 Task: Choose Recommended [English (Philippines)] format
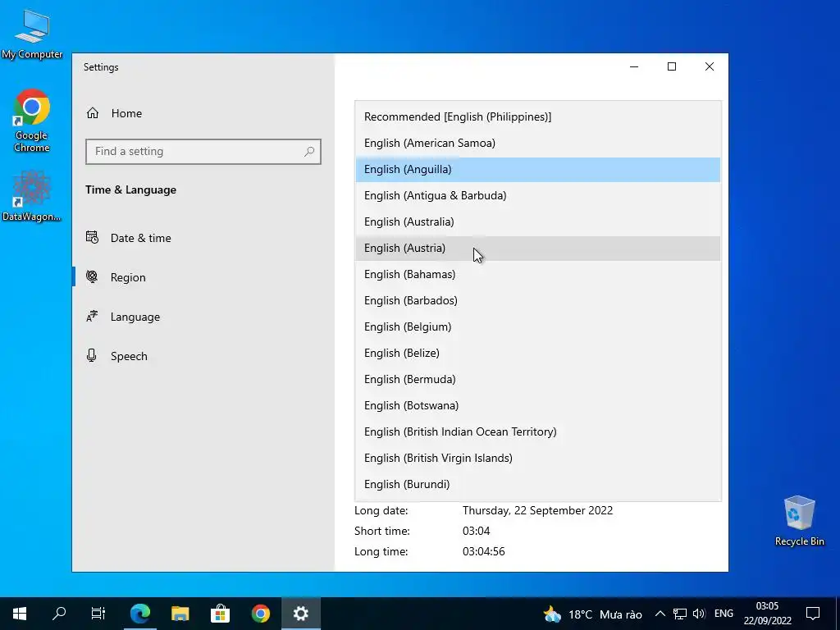point(538,116)
